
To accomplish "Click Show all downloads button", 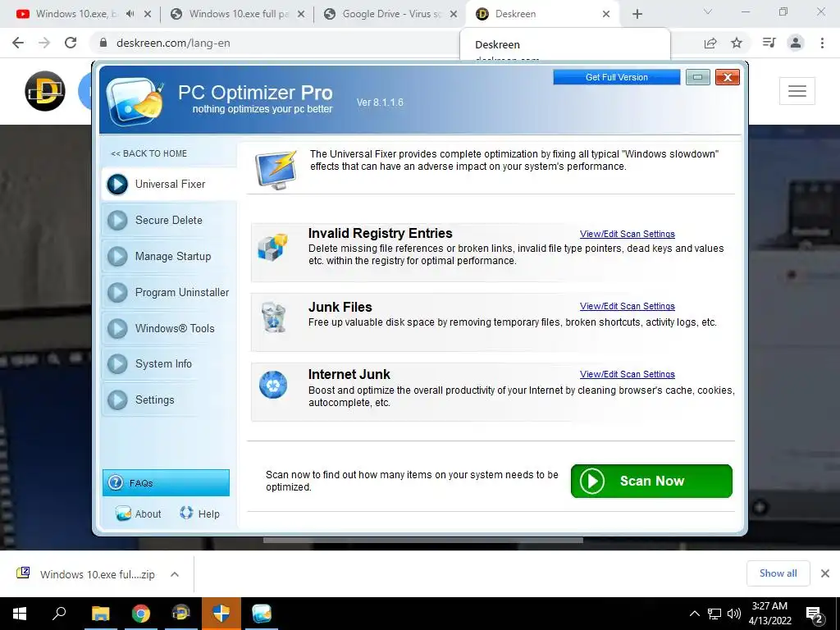I will [778, 573].
